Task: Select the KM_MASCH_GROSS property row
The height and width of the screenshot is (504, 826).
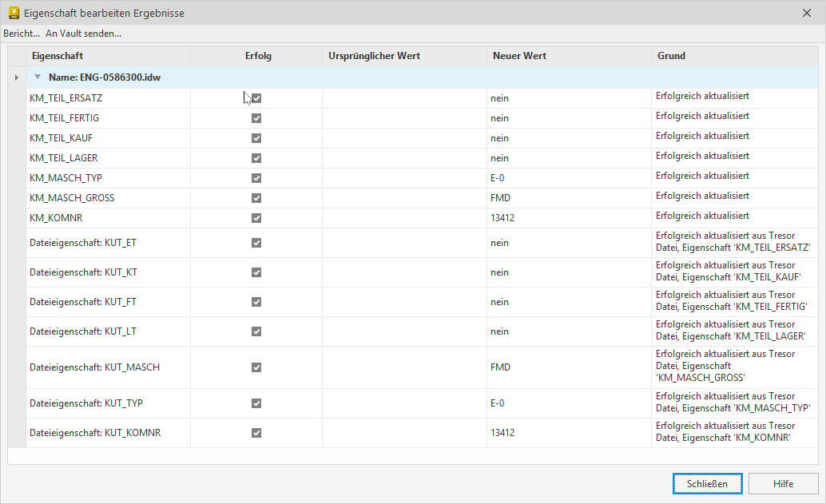Action: (x=72, y=198)
